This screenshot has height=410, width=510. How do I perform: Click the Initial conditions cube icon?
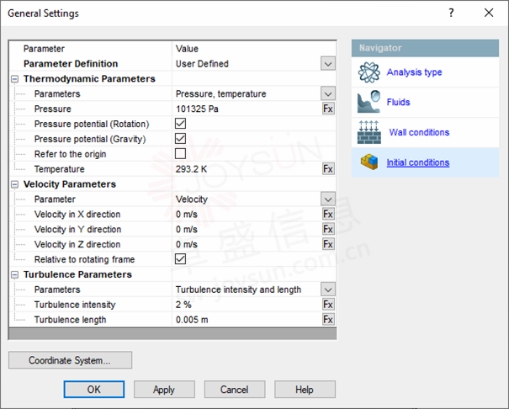[x=369, y=162]
